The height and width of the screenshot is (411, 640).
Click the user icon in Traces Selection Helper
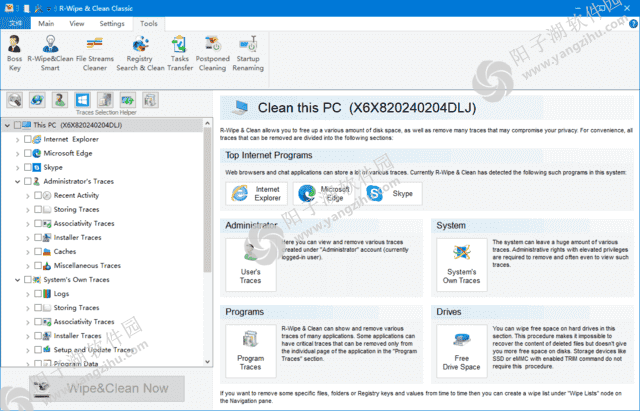[x=60, y=100]
